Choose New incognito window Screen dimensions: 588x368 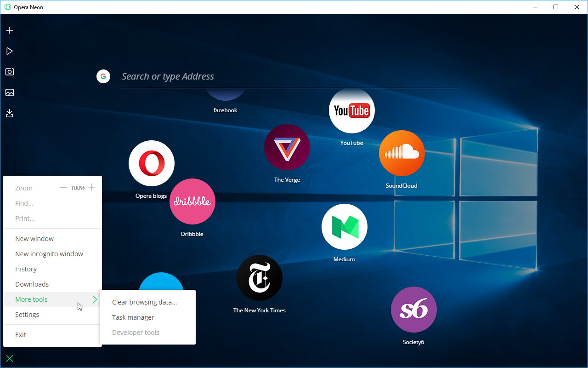52,254
